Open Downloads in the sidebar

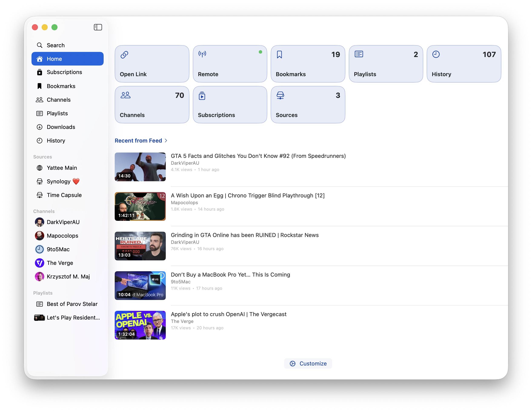(x=67, y=127)
